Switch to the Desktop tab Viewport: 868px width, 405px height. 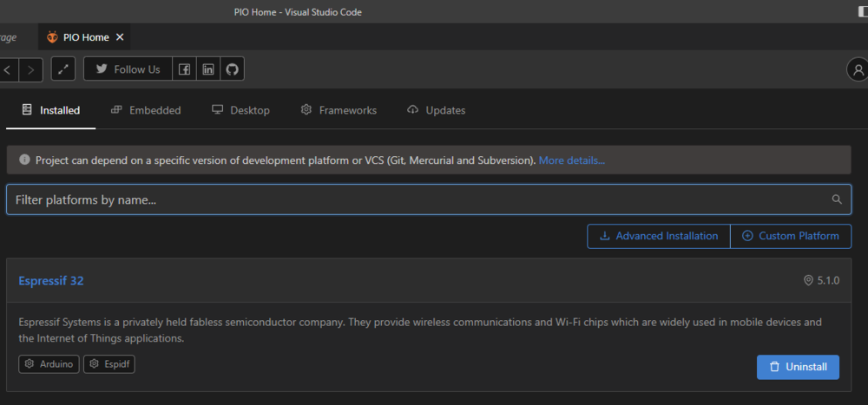click(240, 110)
